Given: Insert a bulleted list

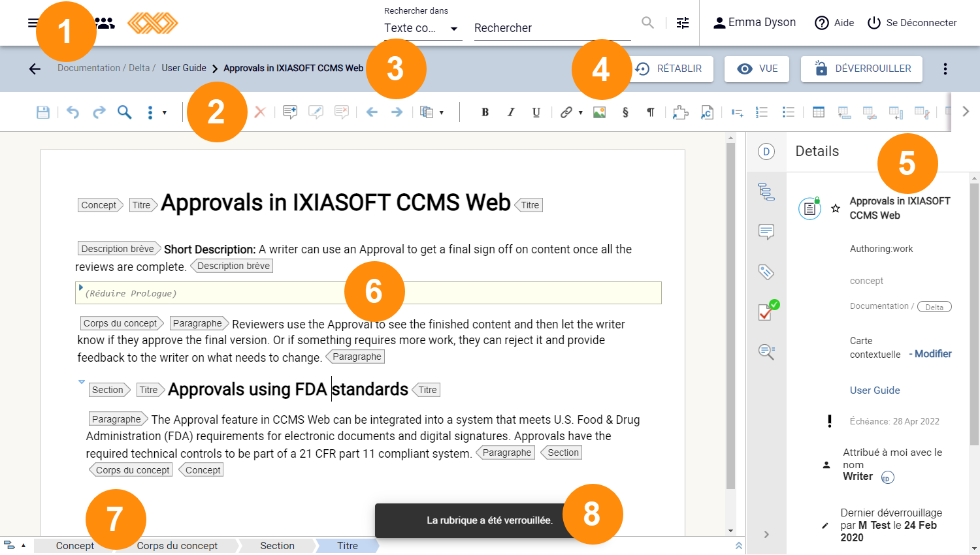Looking at the screenshot, I should pyautogui.click(x=788, y=112).
